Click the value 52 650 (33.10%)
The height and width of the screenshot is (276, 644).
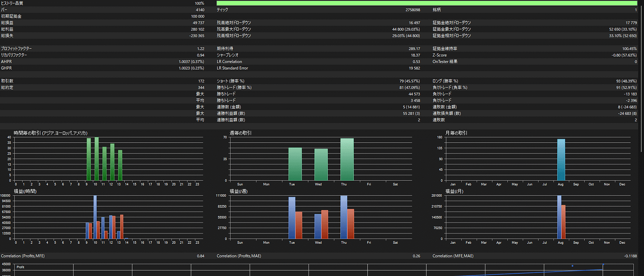click(x=623, y=29)
